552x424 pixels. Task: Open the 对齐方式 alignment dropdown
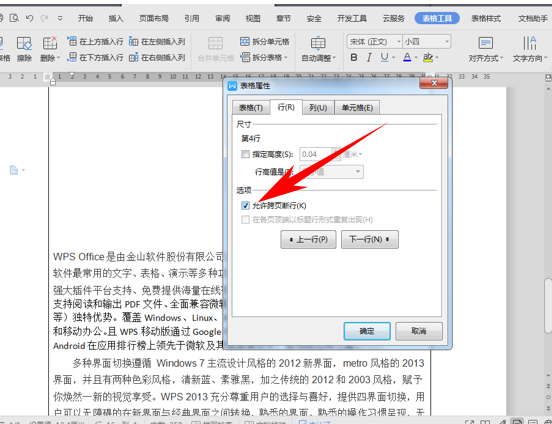click(486, 49)
